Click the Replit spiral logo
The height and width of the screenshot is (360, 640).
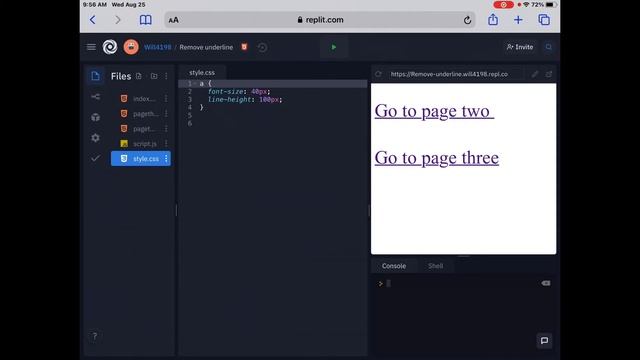pyautogui.click(x=110, y=47)
